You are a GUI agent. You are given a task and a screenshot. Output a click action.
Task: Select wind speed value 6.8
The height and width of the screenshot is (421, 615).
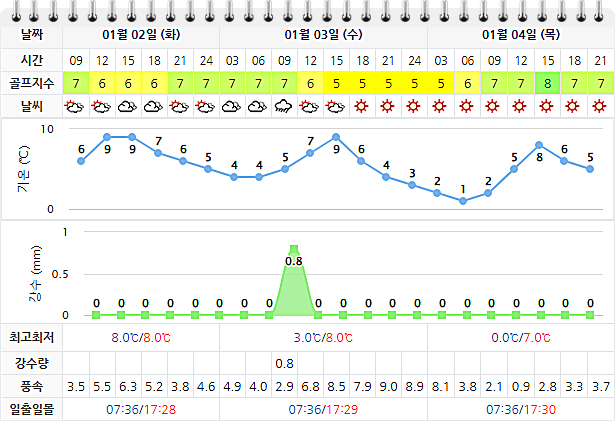pyautogui.click(x=310, y=387)
